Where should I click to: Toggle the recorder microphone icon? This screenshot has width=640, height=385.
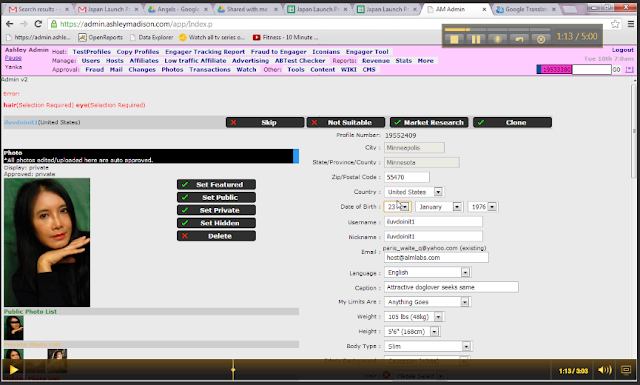(498, 39)
